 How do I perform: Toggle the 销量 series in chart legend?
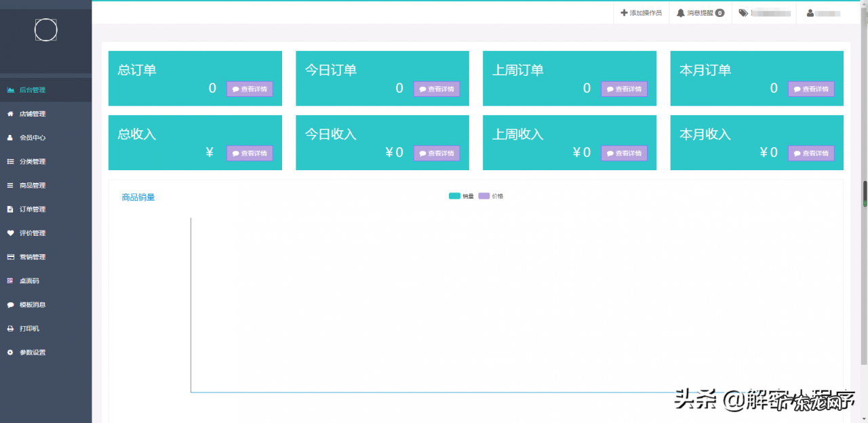click(x=461, y=196)
